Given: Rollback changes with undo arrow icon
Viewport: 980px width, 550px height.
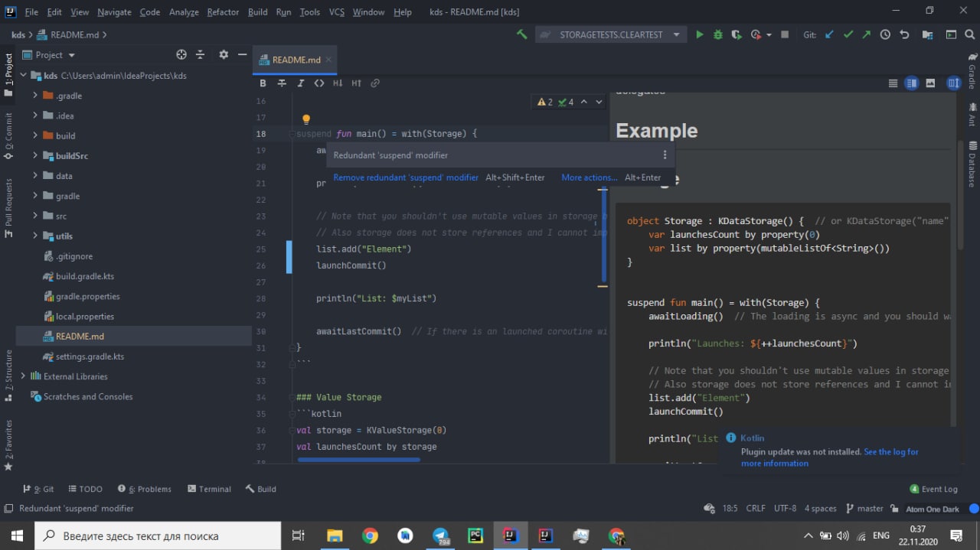Looking at the screenshot, I should [904, 34].
